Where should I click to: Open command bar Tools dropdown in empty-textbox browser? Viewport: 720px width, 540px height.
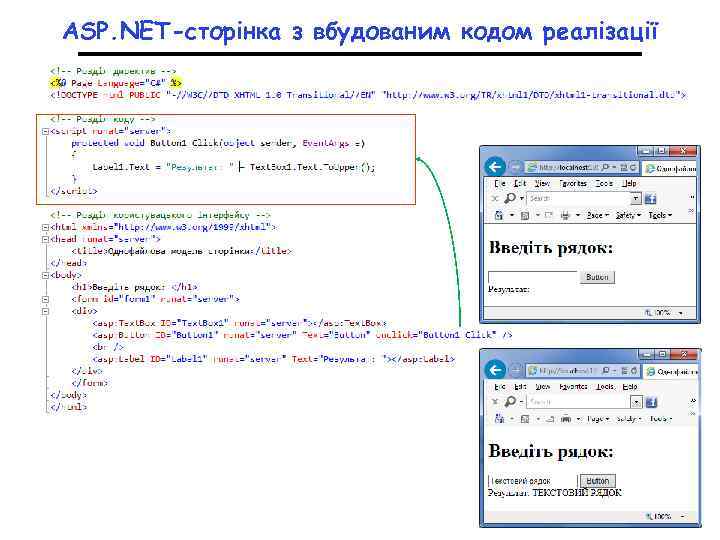[660, 215]
